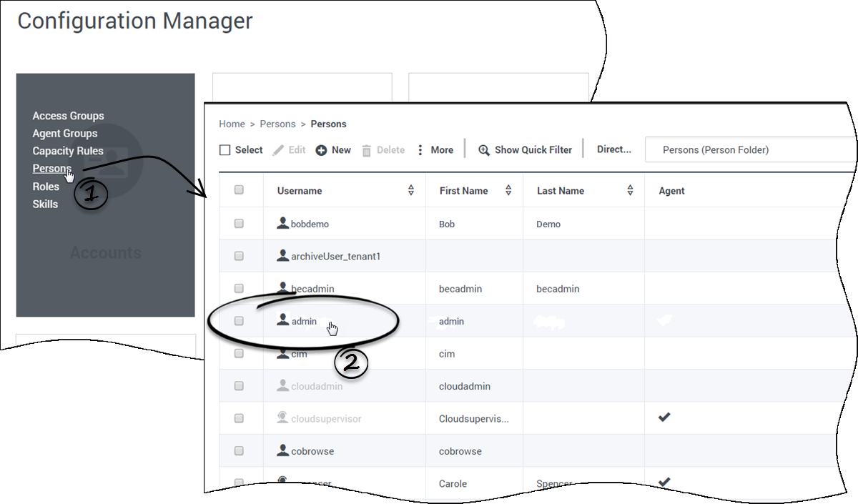Viewport: 858px width, 504px height.
Task: Sort by First Name column arrows
Action: click(508, 190)
